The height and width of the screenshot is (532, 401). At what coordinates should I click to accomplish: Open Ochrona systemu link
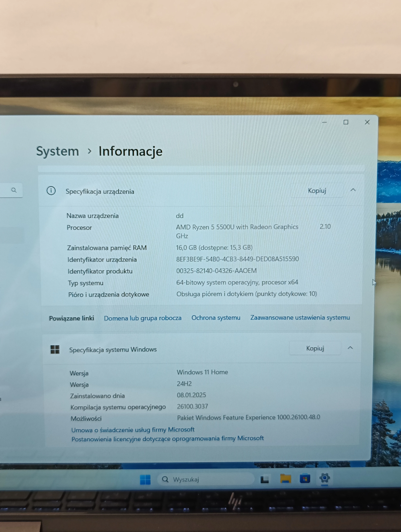click(216, 318)
